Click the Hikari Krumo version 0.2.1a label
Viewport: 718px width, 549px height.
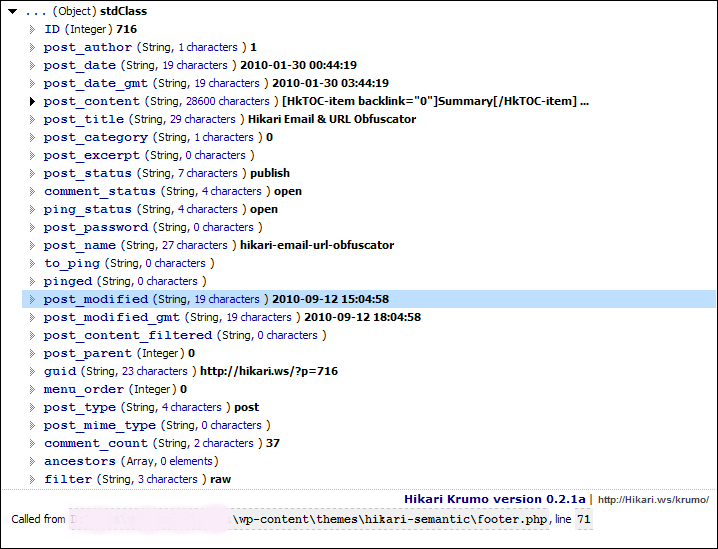pyautogui.click(x=495, y=499)
